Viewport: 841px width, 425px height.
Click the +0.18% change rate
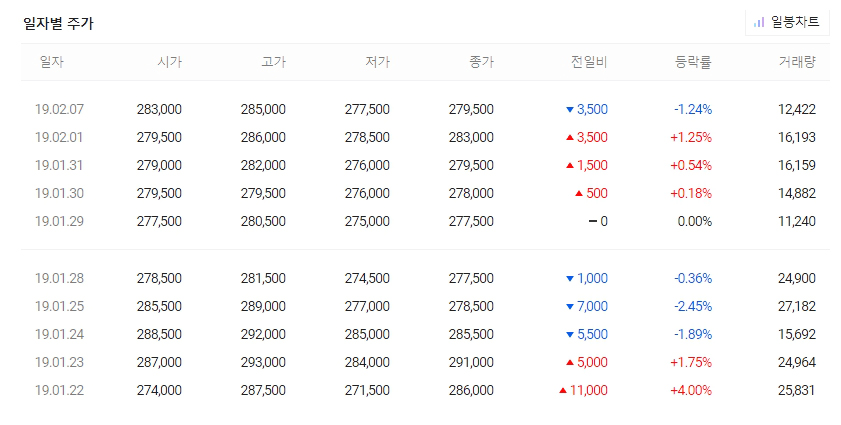tap(691, 193)
